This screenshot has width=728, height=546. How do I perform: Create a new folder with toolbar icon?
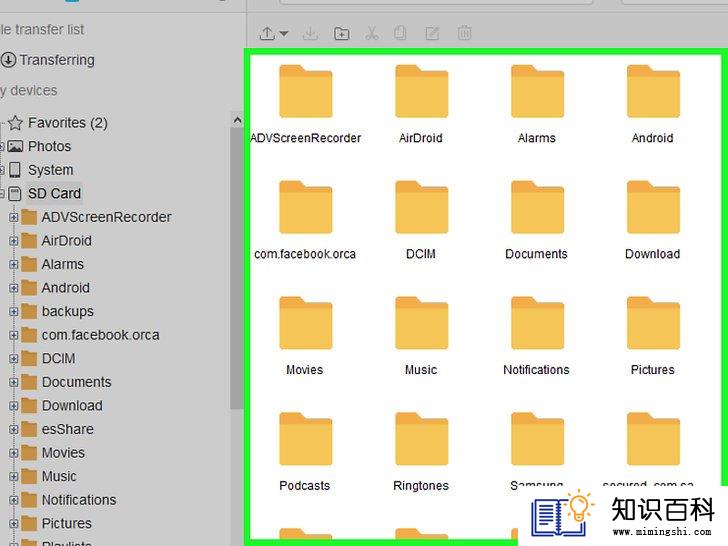pos(342,33)
